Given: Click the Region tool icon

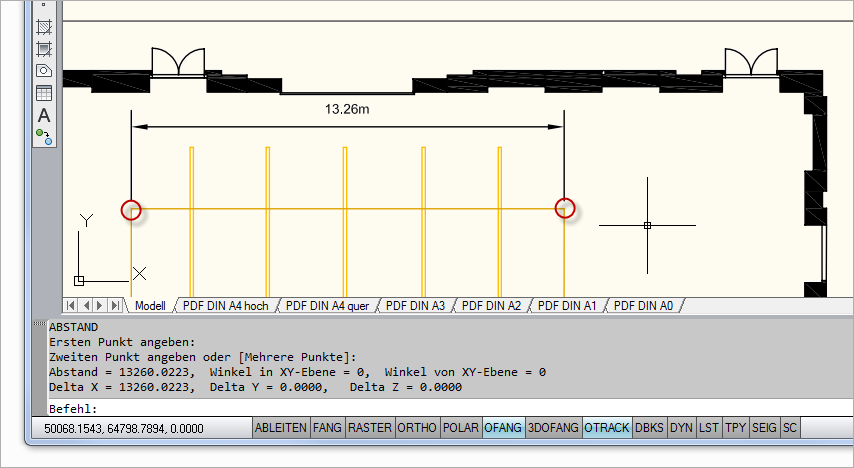Looking at the screenshot, I should pos(44,71).
